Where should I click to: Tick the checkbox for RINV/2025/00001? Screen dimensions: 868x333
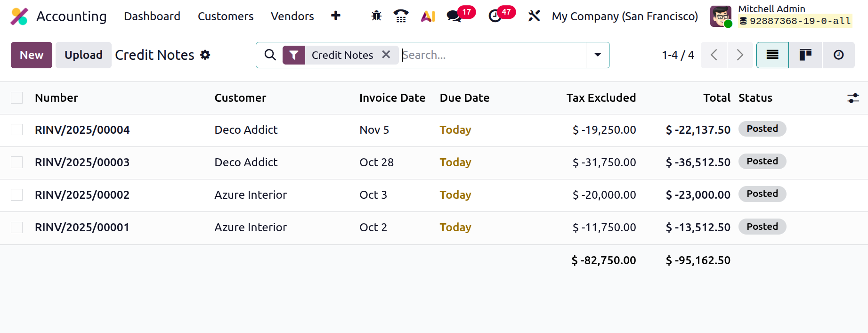17,227
